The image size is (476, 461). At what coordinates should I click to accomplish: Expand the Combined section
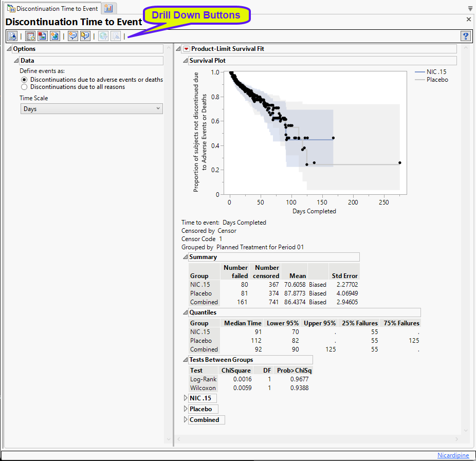click(186, 420)
